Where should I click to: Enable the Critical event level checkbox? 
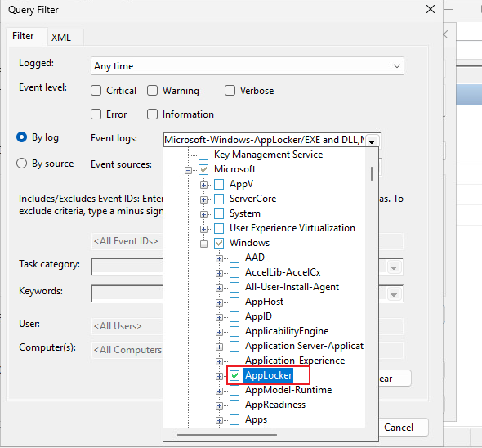pos(96,91)
